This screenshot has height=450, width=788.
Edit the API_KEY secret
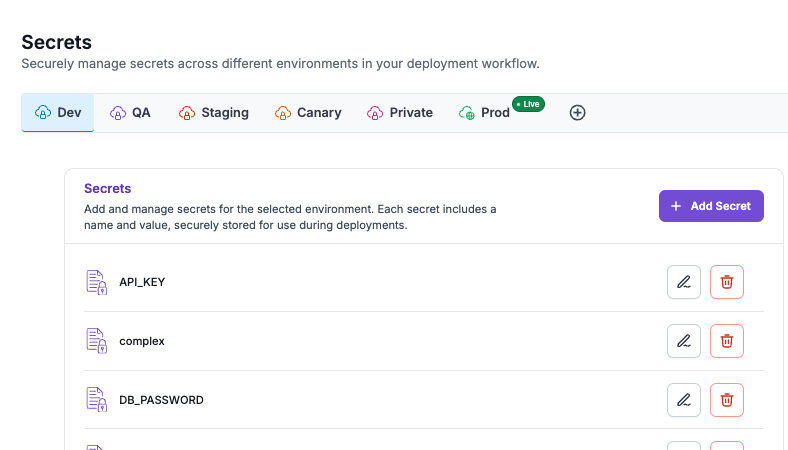pyautogui.click(x=683, y=282)
